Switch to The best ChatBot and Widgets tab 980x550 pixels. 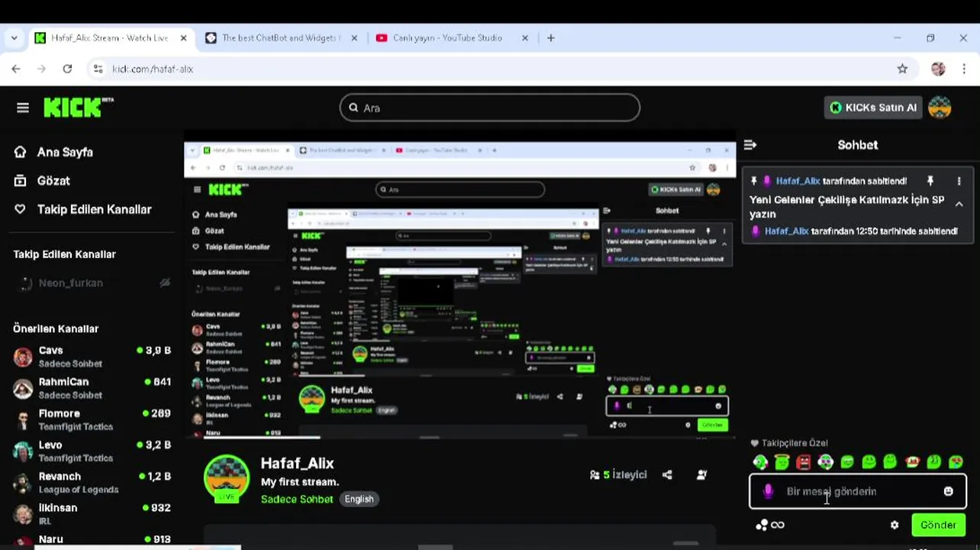[x=281, y=37]
